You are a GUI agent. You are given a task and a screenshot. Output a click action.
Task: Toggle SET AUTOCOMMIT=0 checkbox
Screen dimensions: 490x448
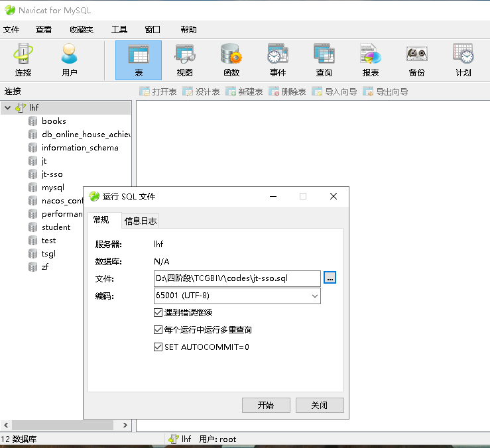(x=158, y=347)
